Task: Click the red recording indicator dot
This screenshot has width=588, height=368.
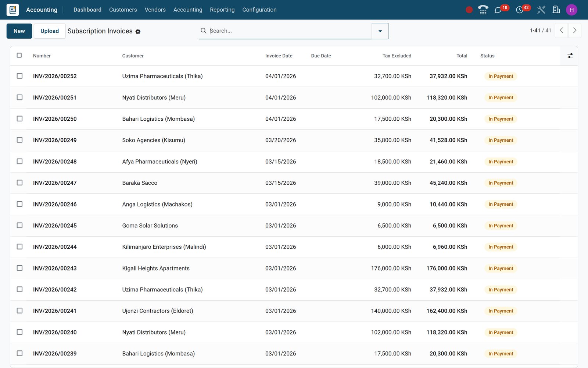Action: tap(469, 10)
